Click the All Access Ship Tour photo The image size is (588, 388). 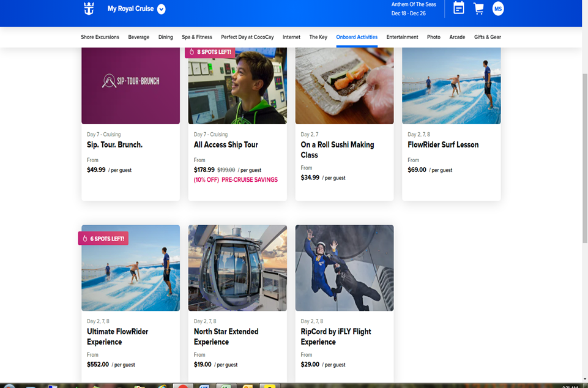pyautogui.click(x=237, y=86)
